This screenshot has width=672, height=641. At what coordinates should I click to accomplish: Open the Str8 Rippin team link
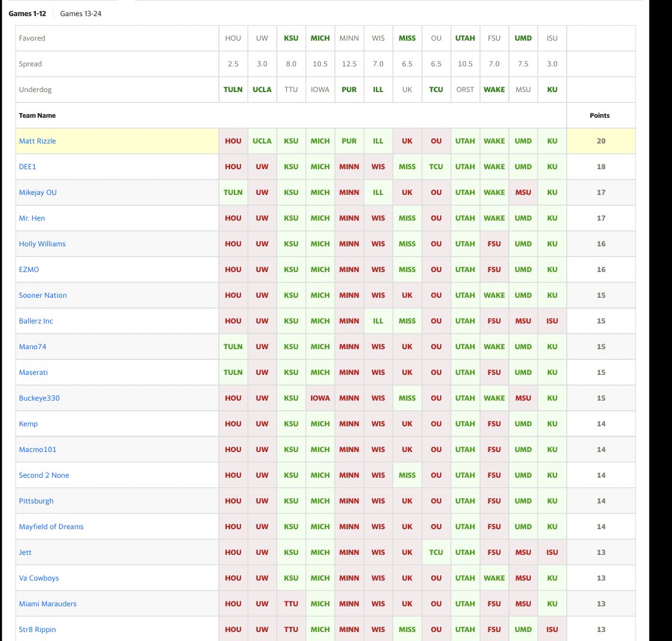[x=37, y=630]
